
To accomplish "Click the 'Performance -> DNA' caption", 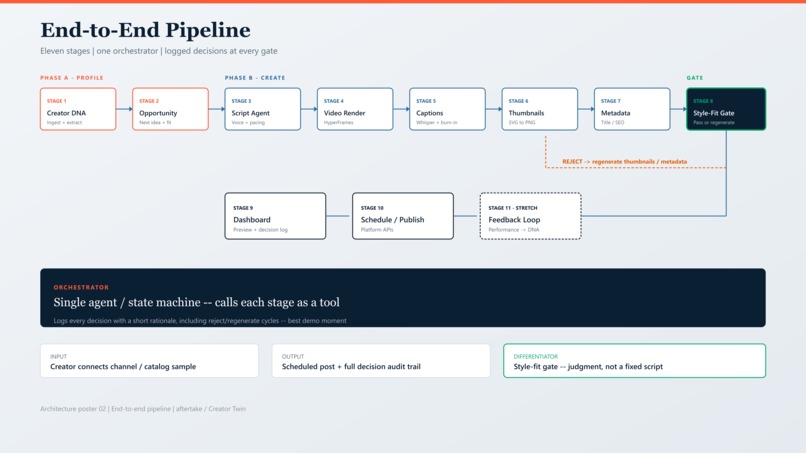I will coord(514,230).
